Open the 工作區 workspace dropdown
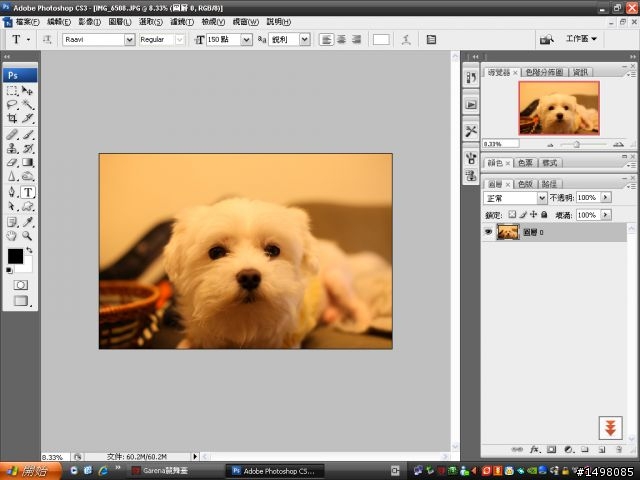Image resolution: width=640 pixels, height=480 pixels. tap(581, 39)
